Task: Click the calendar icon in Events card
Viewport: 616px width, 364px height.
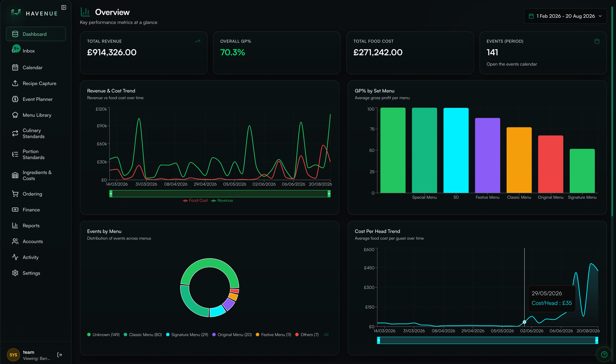Action: pyautogui.click(x=597, y=41)
